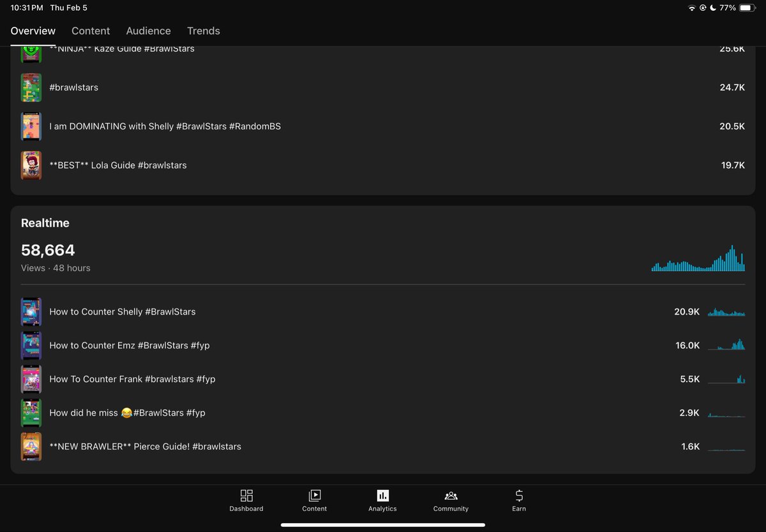The width and height of the screenshot is (766, 532).
Task: Tap the 77% battery percentage
Action: 728,8
